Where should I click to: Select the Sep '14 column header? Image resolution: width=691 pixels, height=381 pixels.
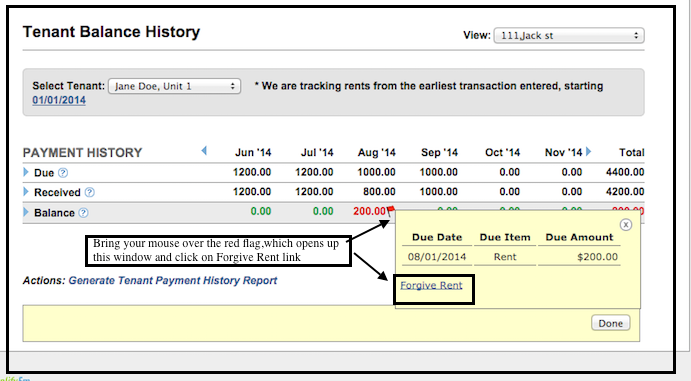(439, 152)
